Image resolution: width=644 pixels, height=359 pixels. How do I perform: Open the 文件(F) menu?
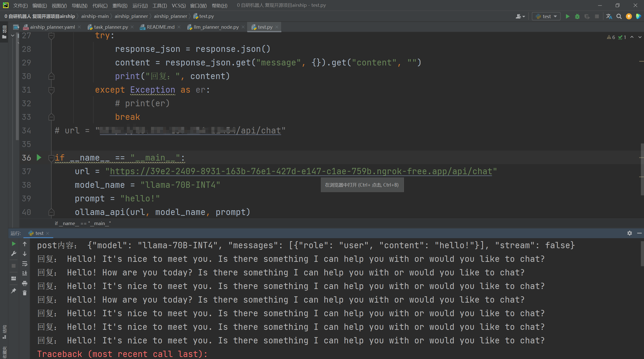(20, 5)
